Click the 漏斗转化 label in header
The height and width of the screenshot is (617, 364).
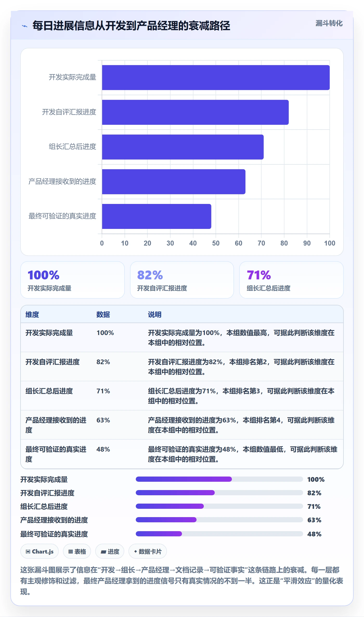coord(329,23)
